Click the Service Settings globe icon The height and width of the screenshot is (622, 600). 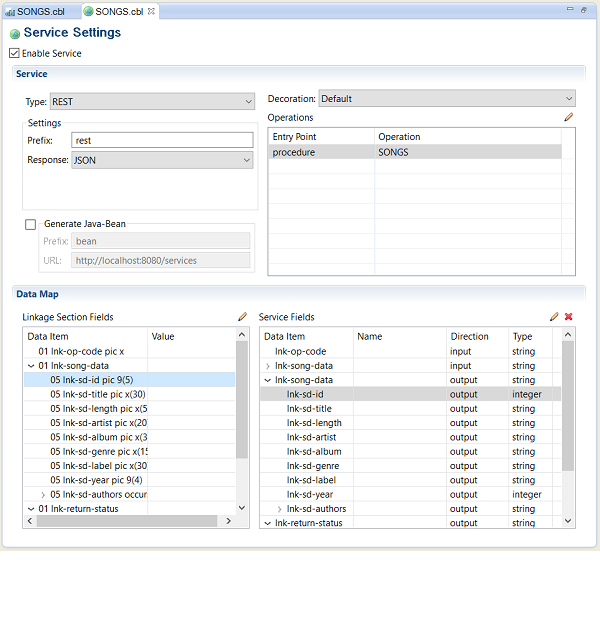(x=14, y=34)
